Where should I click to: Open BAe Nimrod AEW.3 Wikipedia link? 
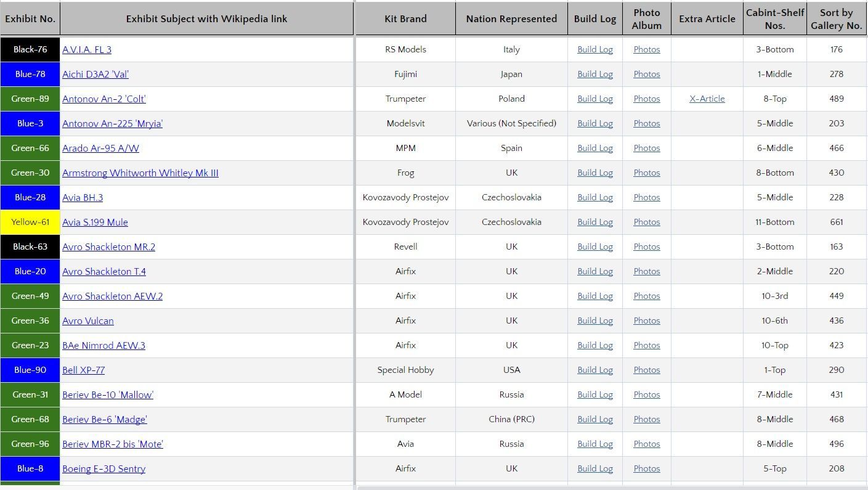click(103, 345)
